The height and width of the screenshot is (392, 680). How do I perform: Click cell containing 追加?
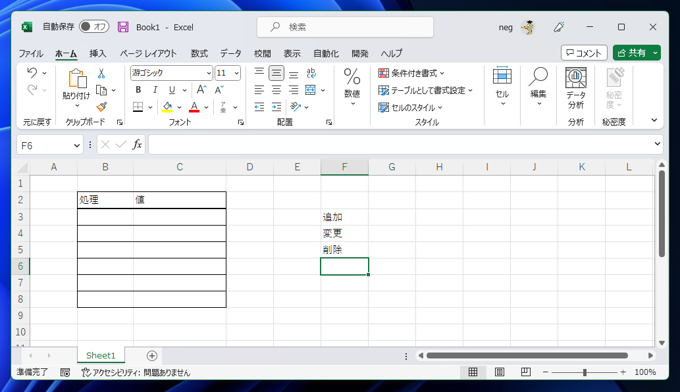344,217
